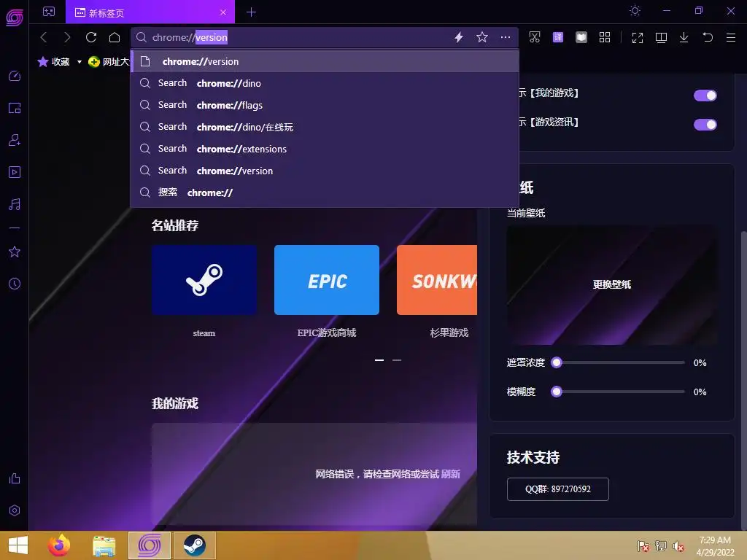The image size is (747, 560).
Task: Select Search chrome://version suggestion
Action: click(325, 171)
